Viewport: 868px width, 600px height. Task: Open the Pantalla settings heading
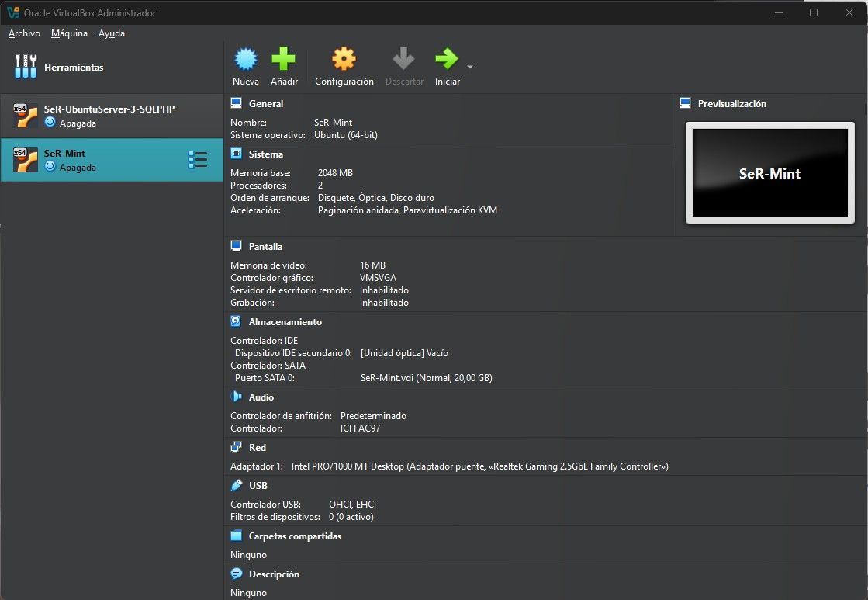point(265,247)
